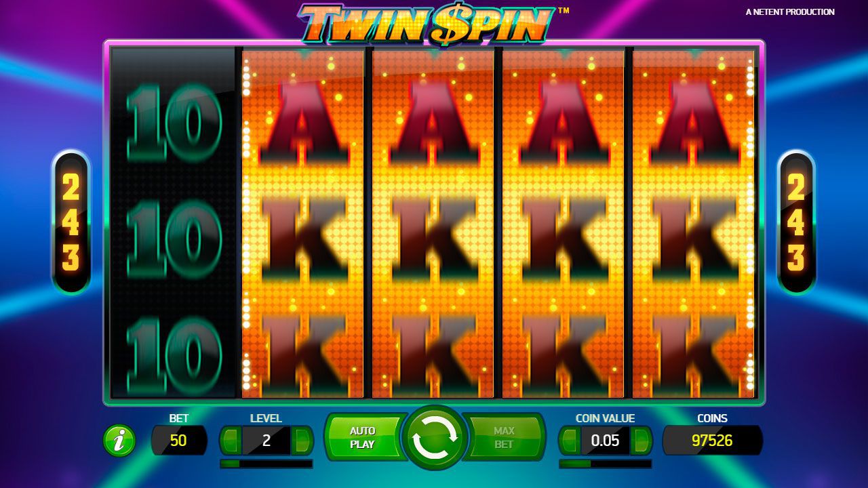Adjust the Level slider bar
Viewport: 868px width, 488px height.
[x=267, y=464]
